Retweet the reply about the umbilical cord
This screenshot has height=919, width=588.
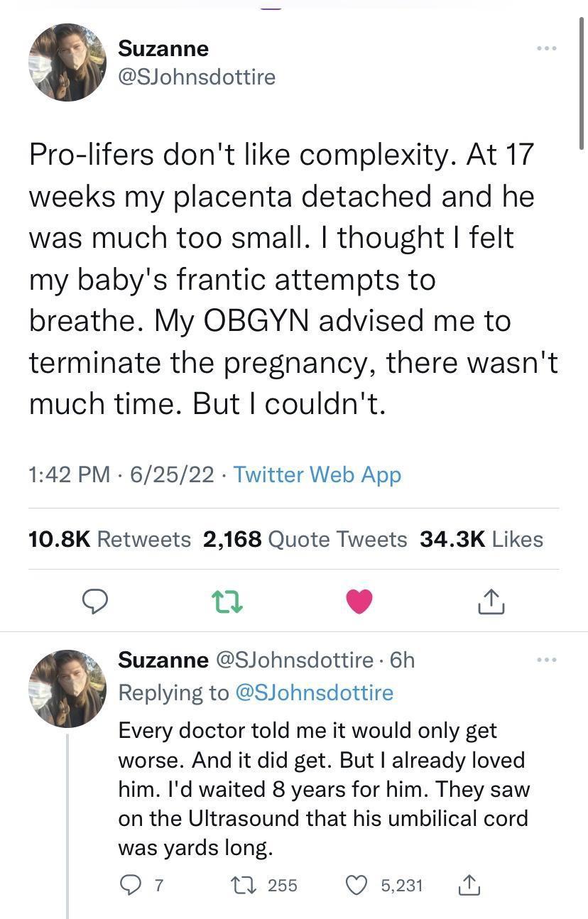(x=242, y=885)
